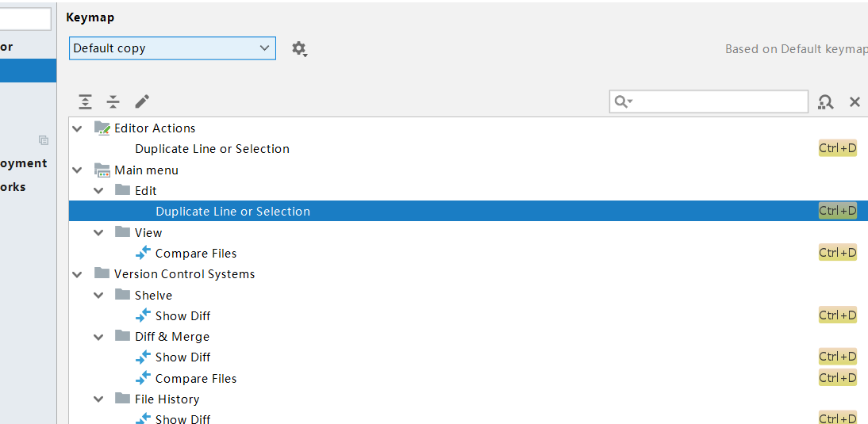Select Show Diff row under File History
The width and height of the screenshot is (868, 424).
point(468,417)
